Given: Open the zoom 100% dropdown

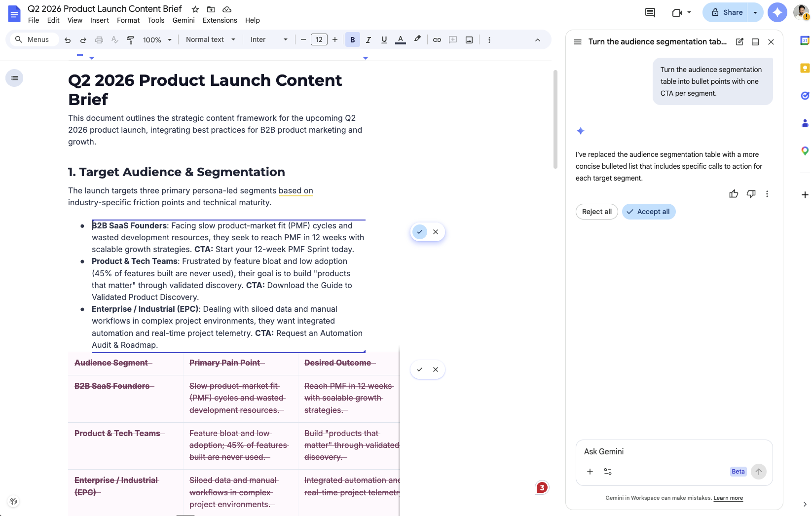Looking at the screenshot, I should point(157,40).
